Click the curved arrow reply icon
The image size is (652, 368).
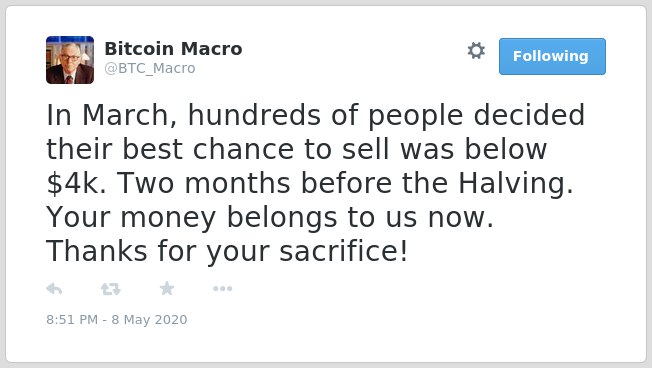click(54, 289)
